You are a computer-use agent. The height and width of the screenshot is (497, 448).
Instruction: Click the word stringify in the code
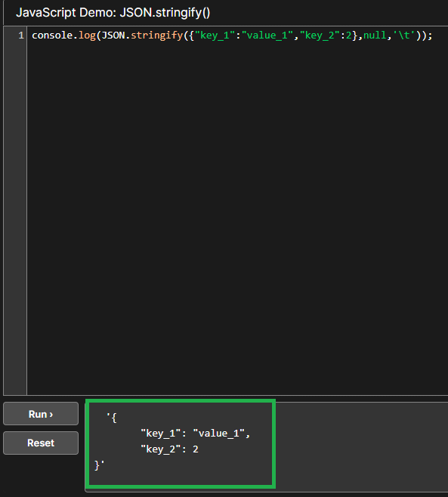coord(157,35)
